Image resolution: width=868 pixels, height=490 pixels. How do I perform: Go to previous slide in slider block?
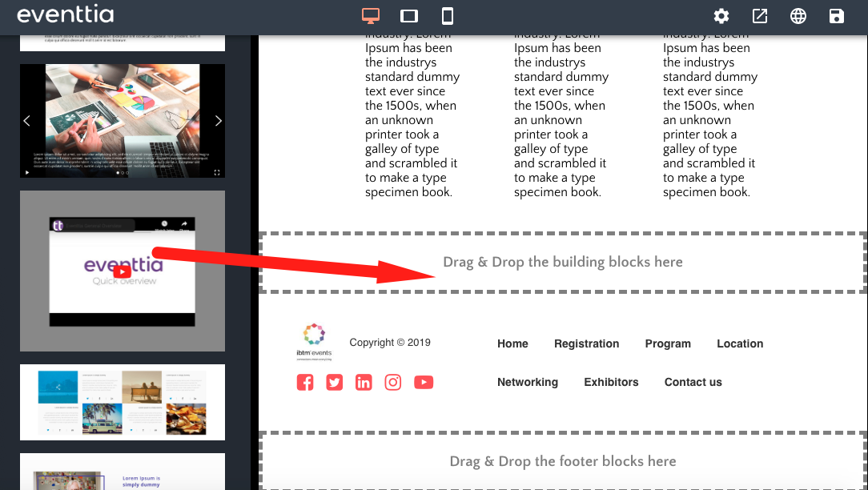point(26,121)
